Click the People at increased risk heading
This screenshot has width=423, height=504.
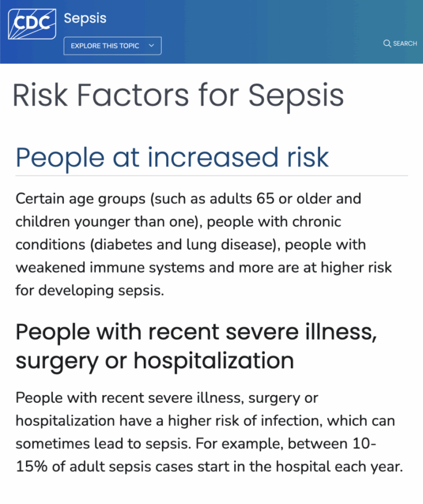[x=172, y=158]
